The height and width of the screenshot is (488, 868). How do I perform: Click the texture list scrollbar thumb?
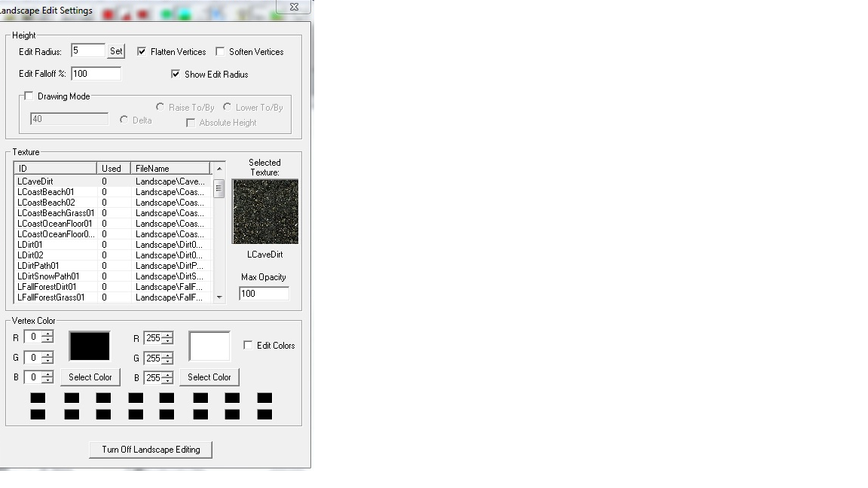219,188
